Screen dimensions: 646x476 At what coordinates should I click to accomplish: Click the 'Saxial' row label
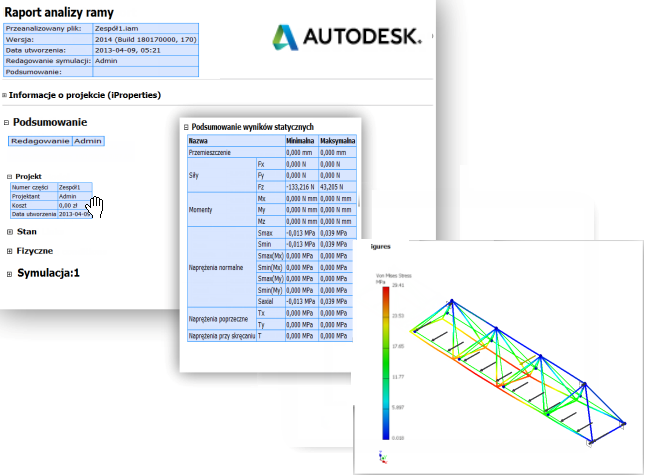(x=271, y=302)
